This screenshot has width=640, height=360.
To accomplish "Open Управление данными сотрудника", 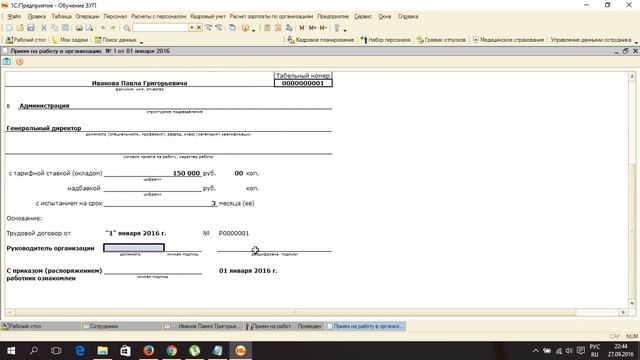I will click(x=591, y=40).
